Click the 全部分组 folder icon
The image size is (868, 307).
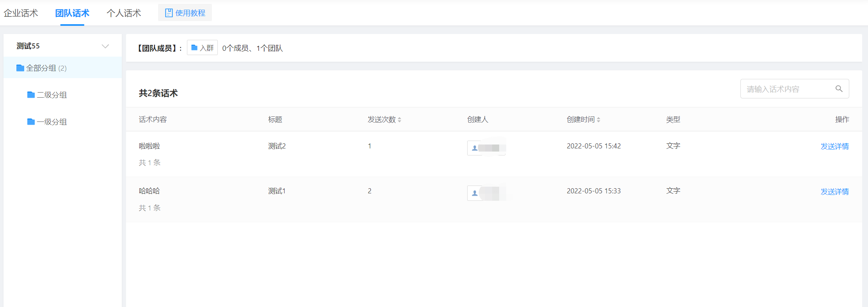(x=20, y=68)
